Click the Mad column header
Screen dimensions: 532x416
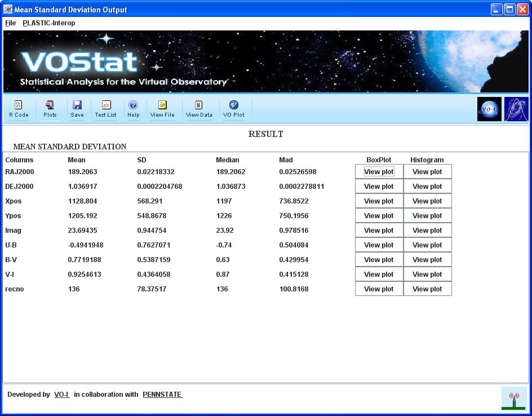coord(286,160)
